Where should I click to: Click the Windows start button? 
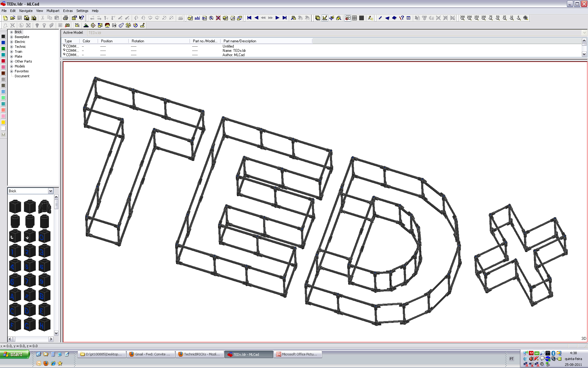point(15,354)
